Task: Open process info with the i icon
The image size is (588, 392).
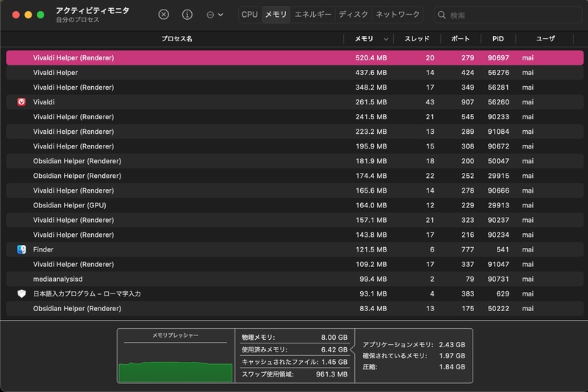Action: 187,15
